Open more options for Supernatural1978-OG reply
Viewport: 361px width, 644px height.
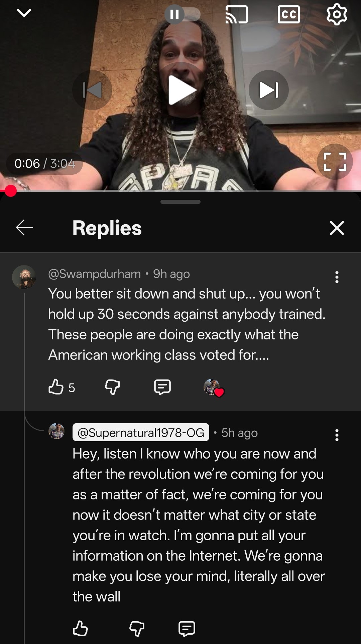pos(337,435)
